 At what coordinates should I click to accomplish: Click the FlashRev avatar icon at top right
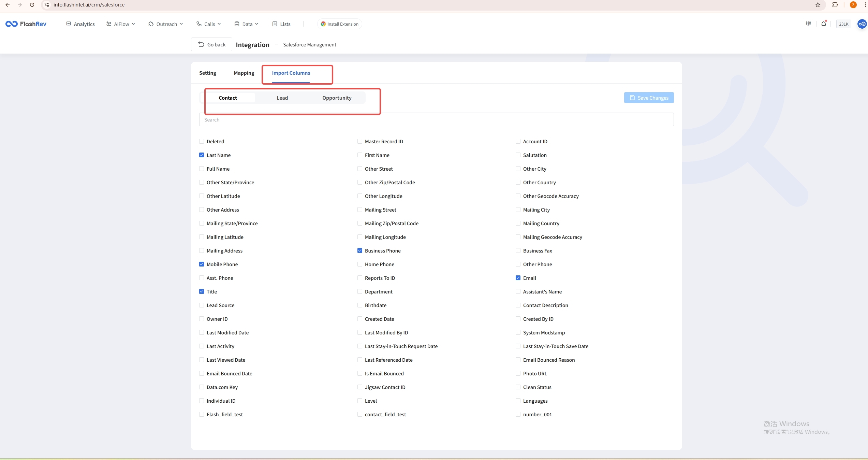tap(862, 24)
